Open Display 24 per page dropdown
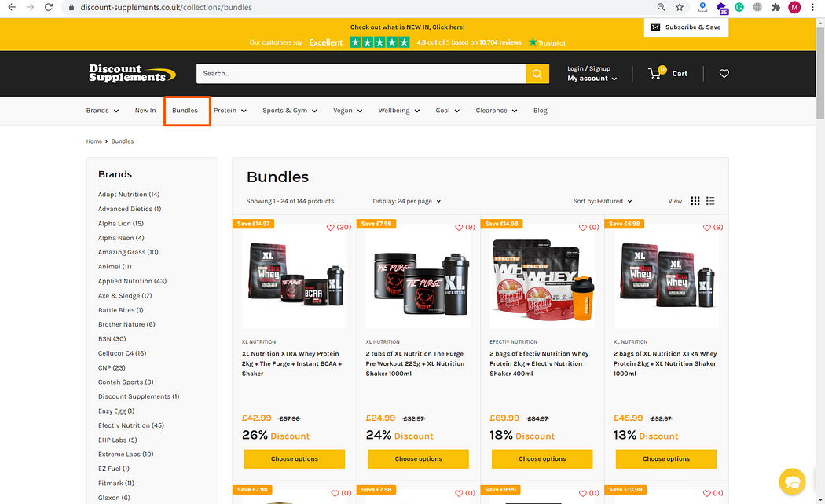 click(407, 201)
